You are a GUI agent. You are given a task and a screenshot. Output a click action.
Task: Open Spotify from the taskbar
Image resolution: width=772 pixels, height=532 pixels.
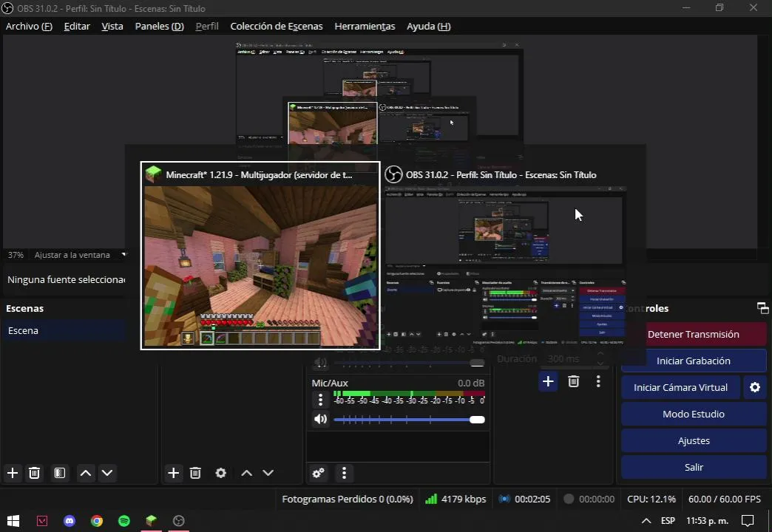[124, 521]
